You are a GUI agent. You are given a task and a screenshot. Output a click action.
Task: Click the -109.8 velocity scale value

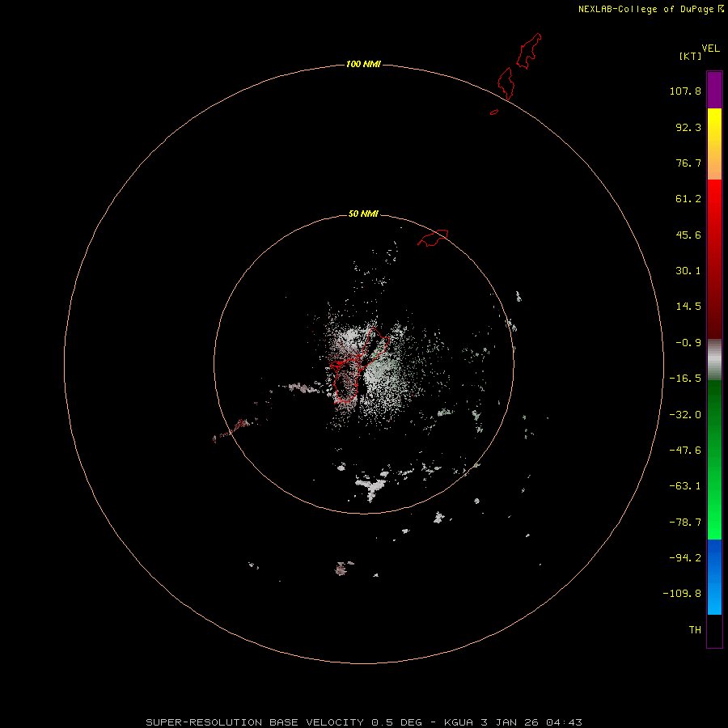coord(682,594)
